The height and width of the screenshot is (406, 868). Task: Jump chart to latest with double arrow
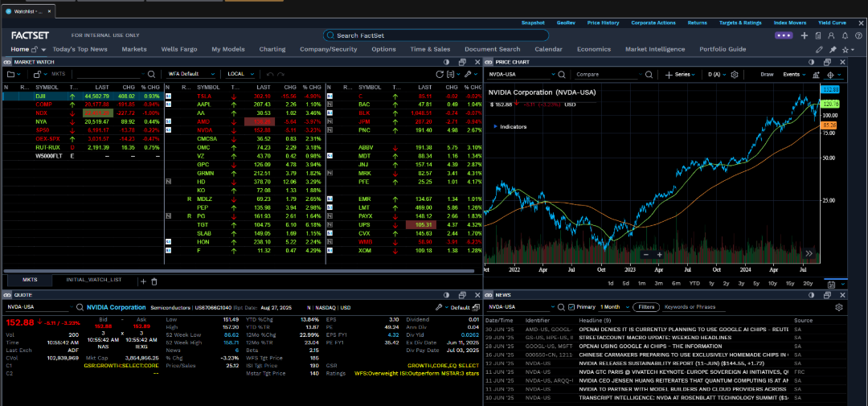809,253
